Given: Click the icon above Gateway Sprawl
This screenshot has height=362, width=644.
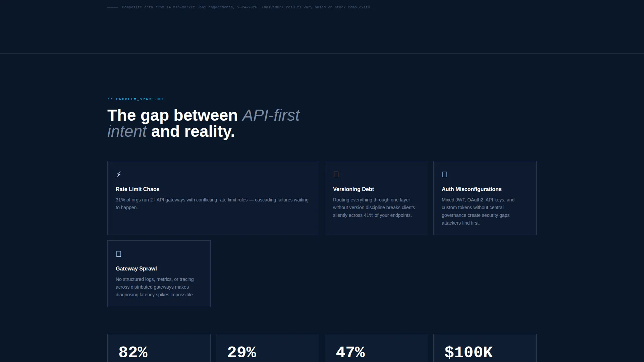Looking at the screenshot, I should (118, 254).
